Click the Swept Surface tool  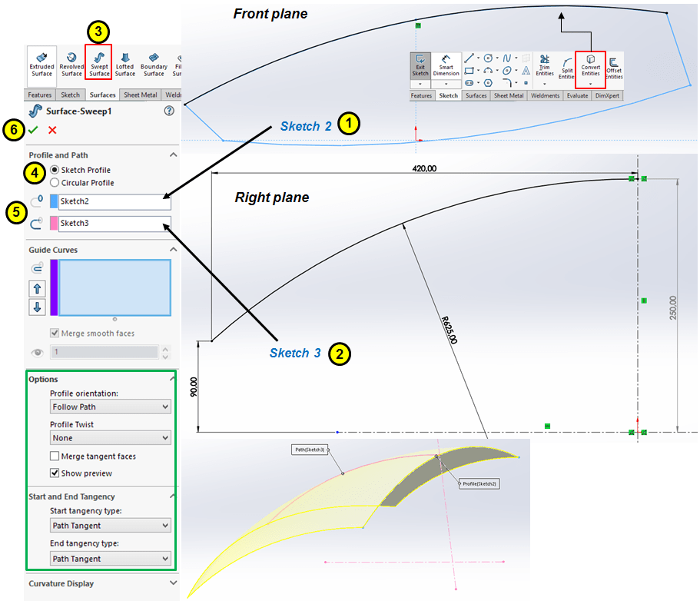pos(99,61)
